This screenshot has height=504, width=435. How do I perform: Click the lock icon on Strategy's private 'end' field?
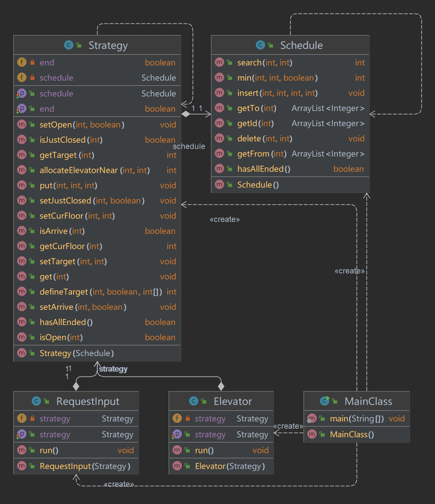(x=32, y=62)
